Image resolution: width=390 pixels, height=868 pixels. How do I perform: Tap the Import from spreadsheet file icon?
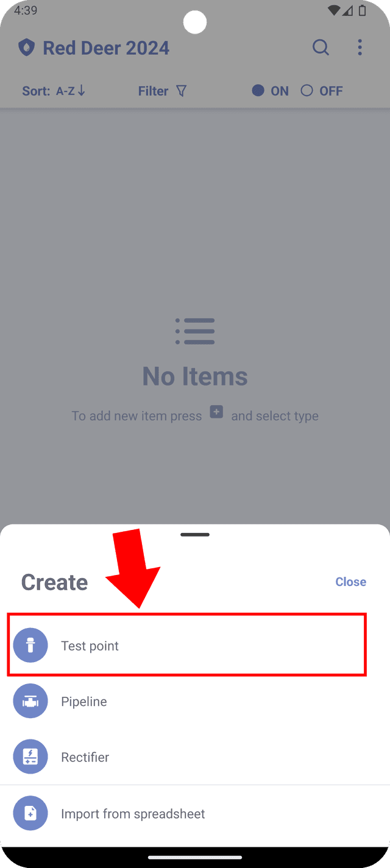click(x=30, y=813)
